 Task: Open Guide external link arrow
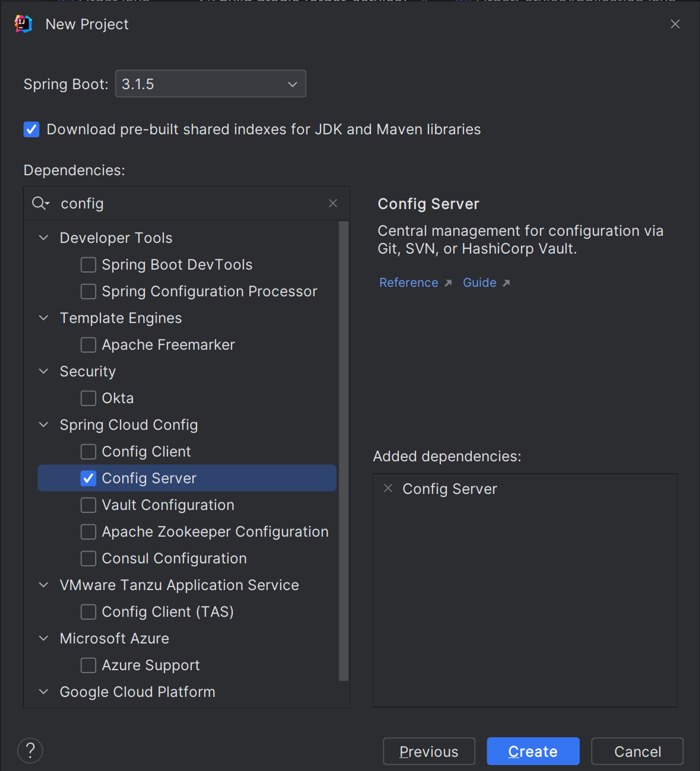coord(507,283)
